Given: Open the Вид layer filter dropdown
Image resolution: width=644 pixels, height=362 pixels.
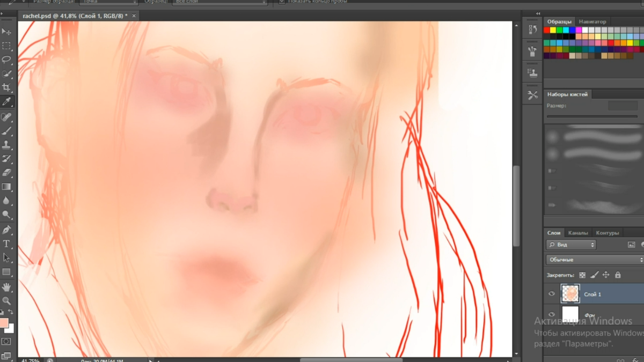Looking at the screenshot, I should pyautogui.click(x=571, y=245).
